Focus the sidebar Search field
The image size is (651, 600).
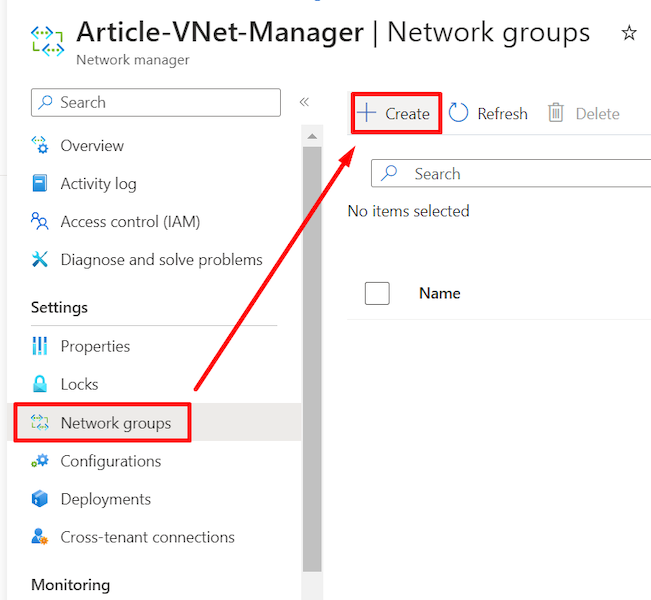(156, 102)
